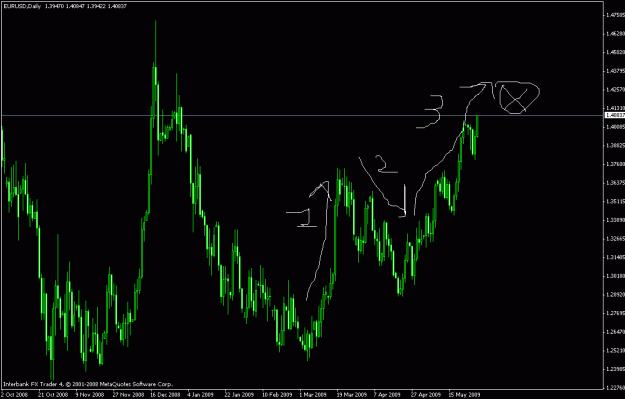This screenshot has width=625, height=399.
Task: Click the horizontal current price line
Action: tap(302, 116)
